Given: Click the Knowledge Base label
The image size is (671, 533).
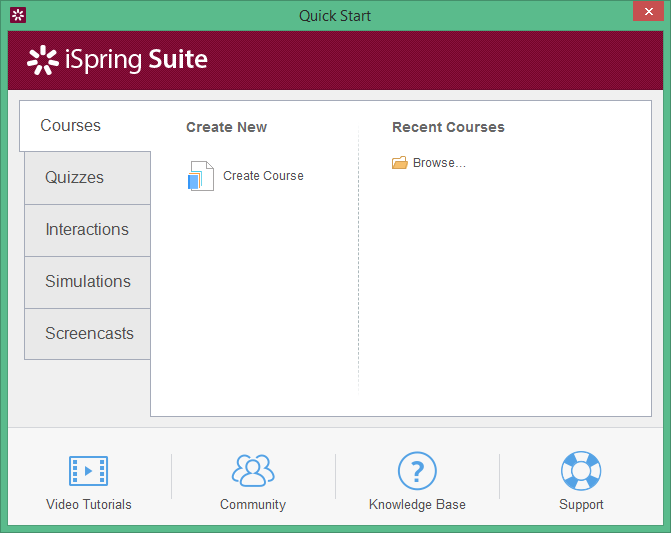Looking at the screenshot, I should [417, 504].
